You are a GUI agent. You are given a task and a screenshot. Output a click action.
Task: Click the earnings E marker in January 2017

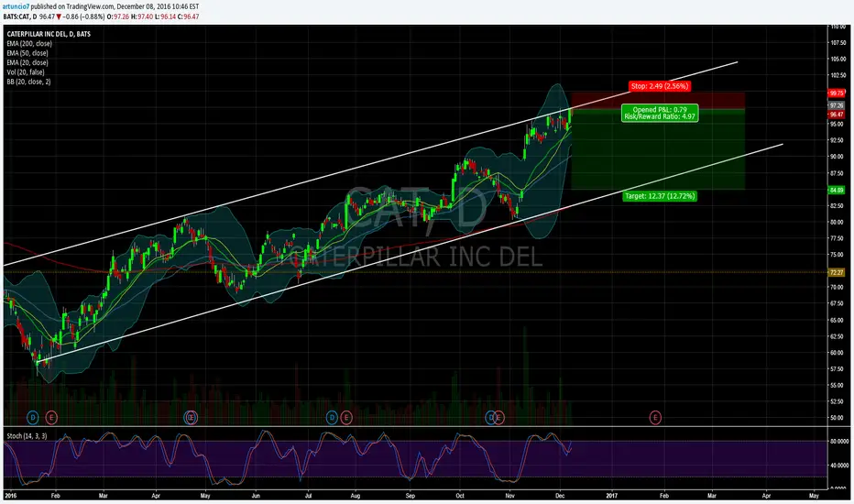coord(655,418)
